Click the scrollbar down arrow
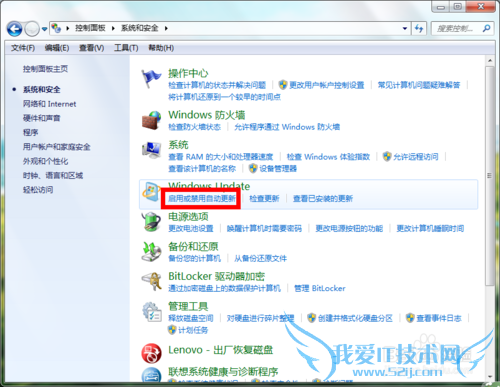This screenshot has height=387, width=500. (490, 377)
